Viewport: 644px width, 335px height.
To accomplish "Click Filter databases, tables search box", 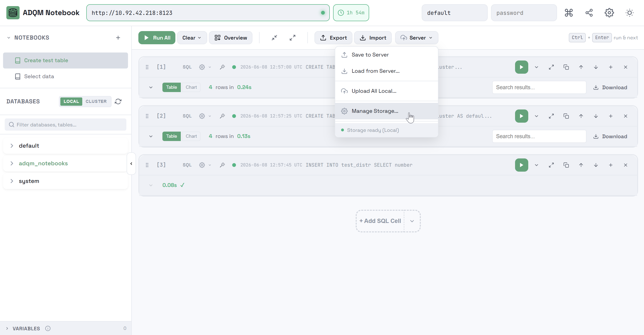I will [x=66, y=125].
